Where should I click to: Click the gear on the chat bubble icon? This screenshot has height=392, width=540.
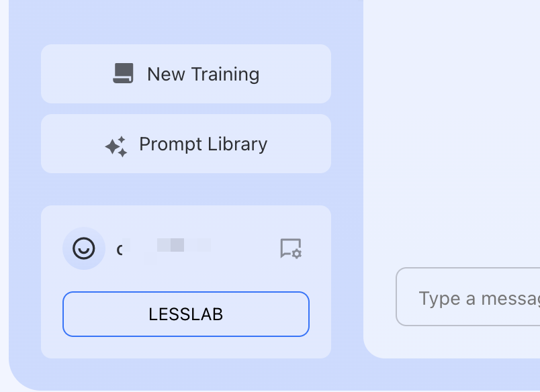296,254
